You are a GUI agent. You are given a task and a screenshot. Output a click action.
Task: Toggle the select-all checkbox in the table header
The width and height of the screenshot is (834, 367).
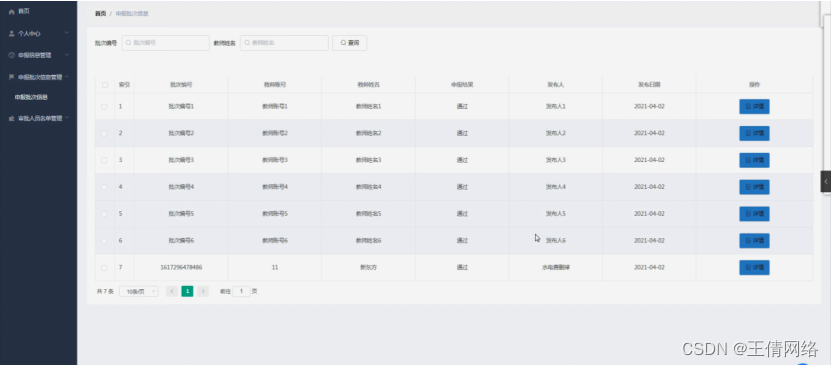click(x=104, y=85)
